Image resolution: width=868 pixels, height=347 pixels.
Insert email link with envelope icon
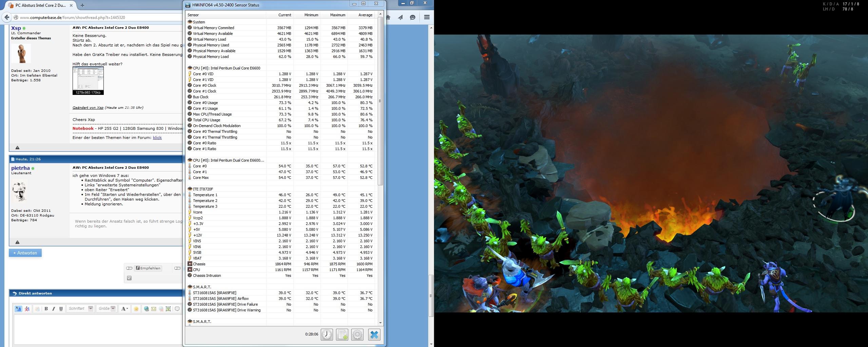pos(154,309)
